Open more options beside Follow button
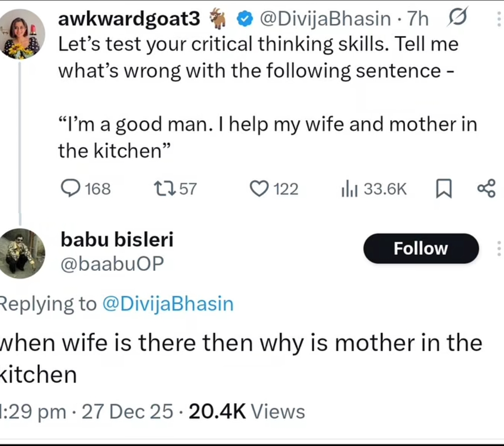Screen dimensions: 504x446 click(x=499, y=248)
